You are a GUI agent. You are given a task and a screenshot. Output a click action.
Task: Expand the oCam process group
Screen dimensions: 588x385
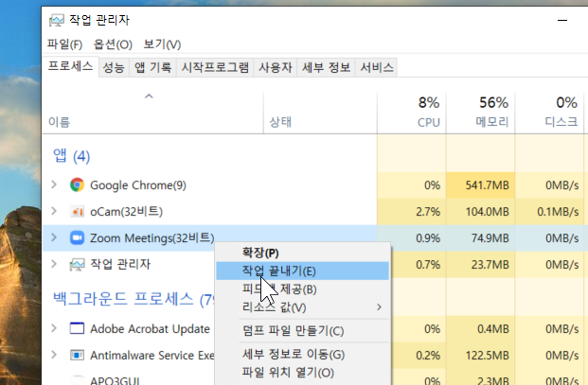coord(54,211)
